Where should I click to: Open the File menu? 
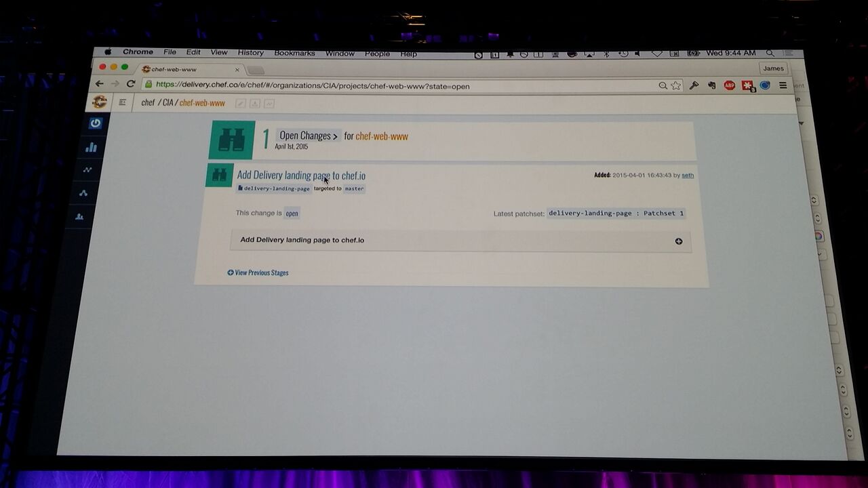(x=170, y=52)
